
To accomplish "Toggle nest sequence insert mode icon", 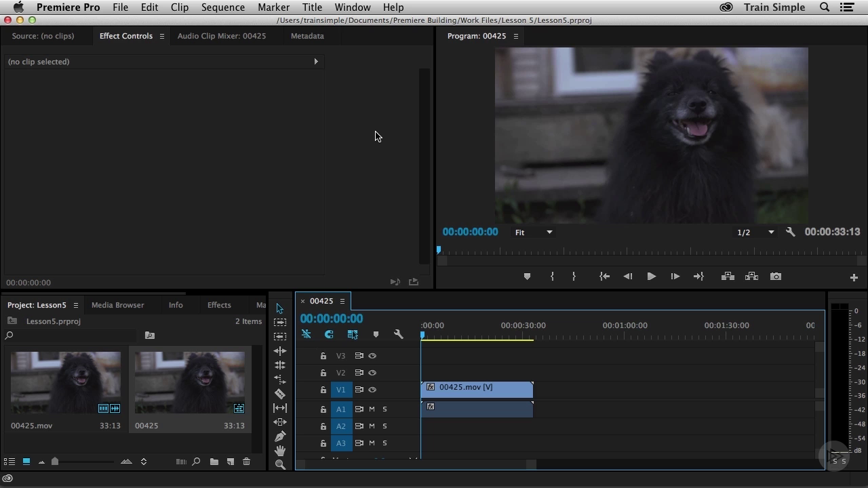I will 307,334.
